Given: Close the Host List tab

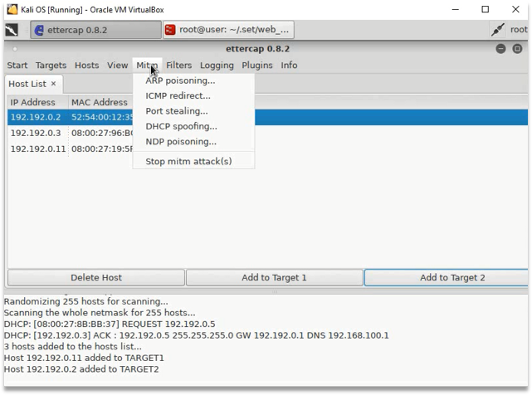Looking at the screenshot, I should [53, 84].
